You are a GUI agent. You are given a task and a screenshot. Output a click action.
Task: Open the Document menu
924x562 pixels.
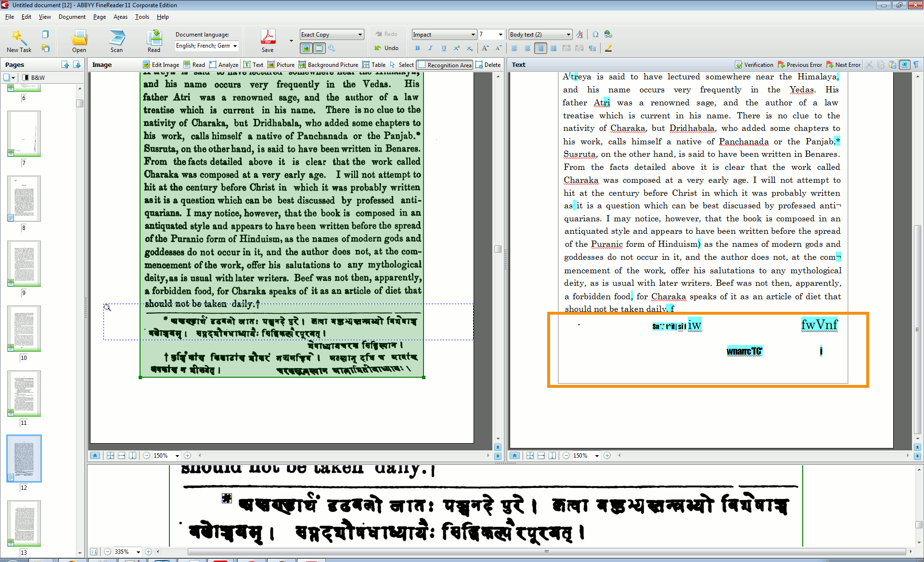72,16
